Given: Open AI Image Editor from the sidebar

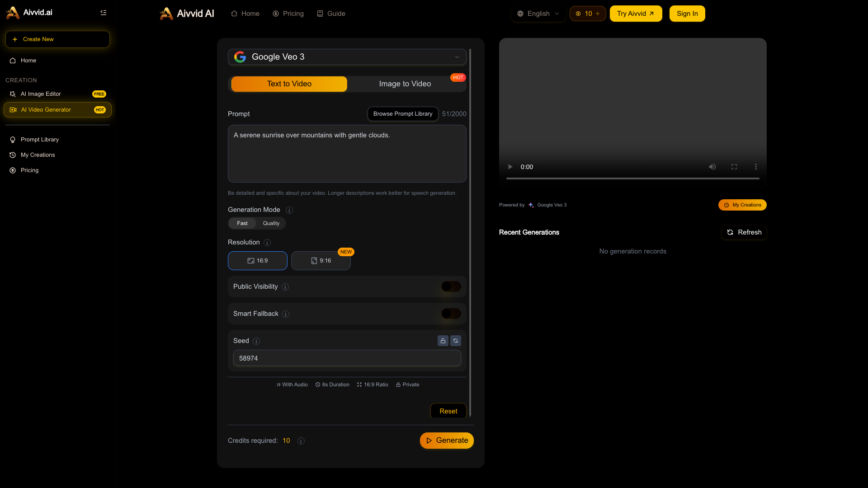Looking at the screenshot, I should (57, 94).
